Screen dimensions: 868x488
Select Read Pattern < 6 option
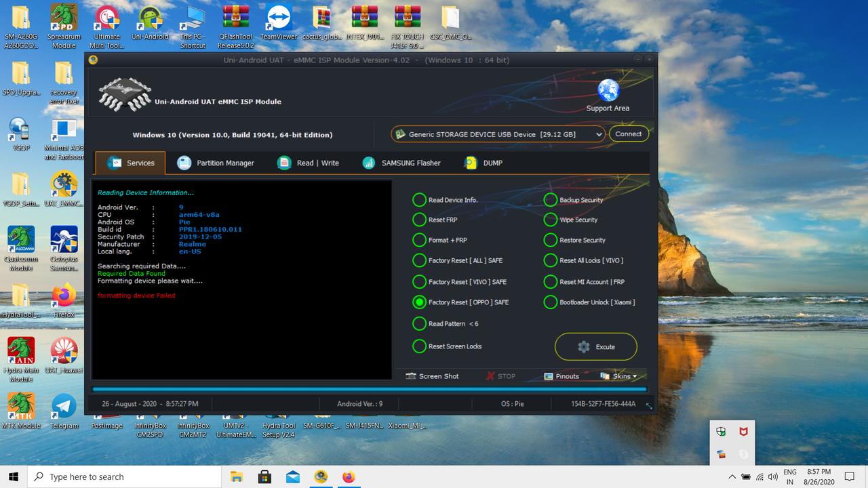446,324
